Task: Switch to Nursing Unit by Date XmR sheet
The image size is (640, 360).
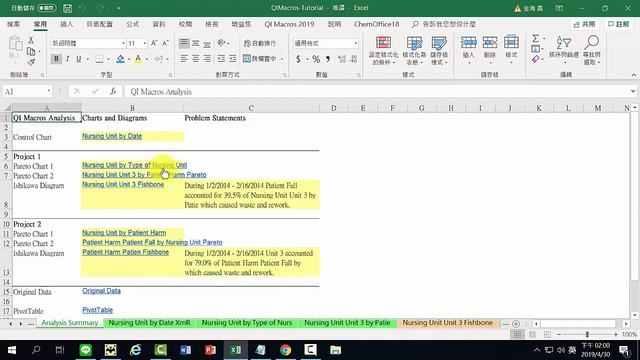Action: point(149,323)
